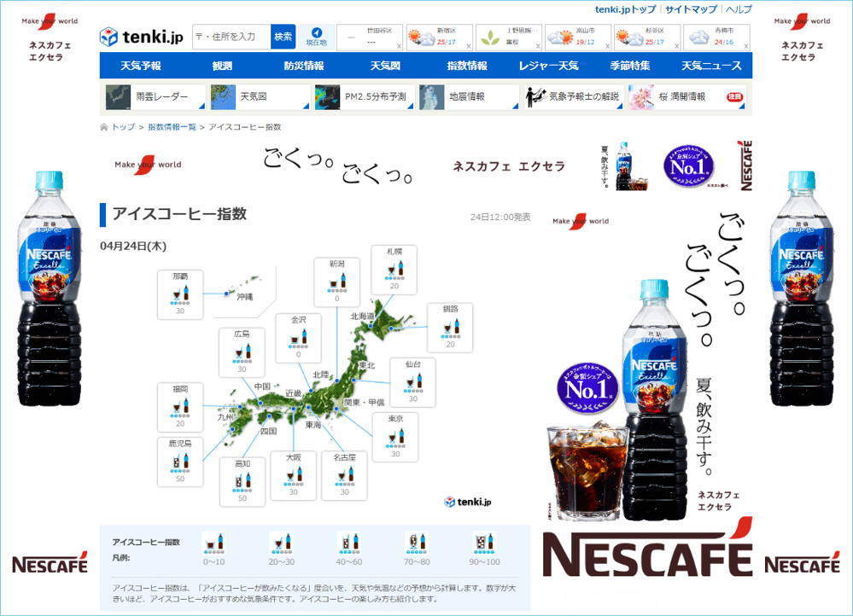Click the tenki.jpトップ link
This screenshot has height=616, width=853.
[625, 9]
